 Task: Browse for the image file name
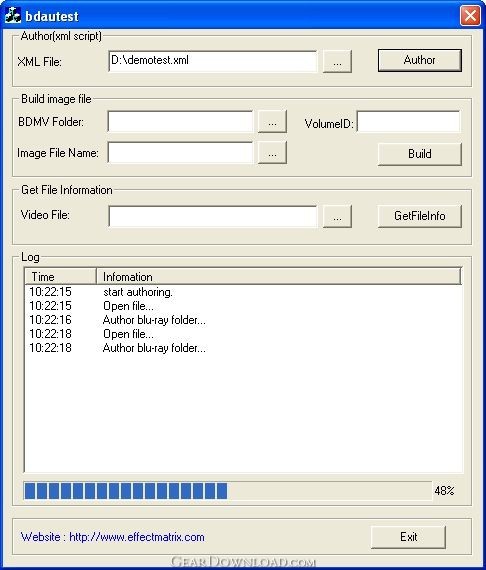click(x=272, y=153)
